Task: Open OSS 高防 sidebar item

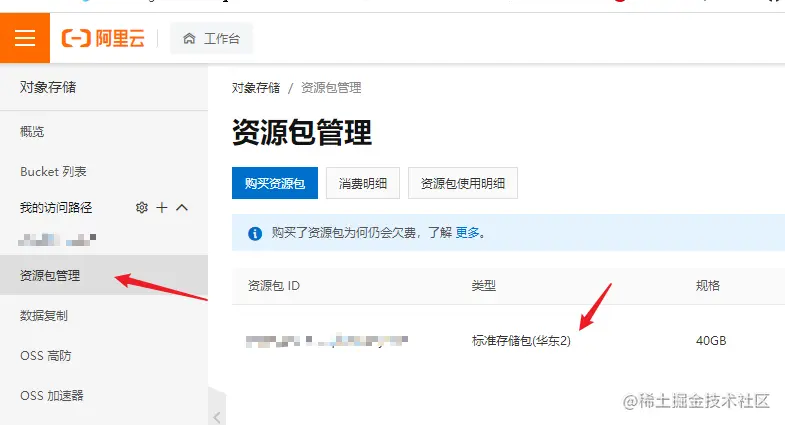Action: (x=46, y=355)
